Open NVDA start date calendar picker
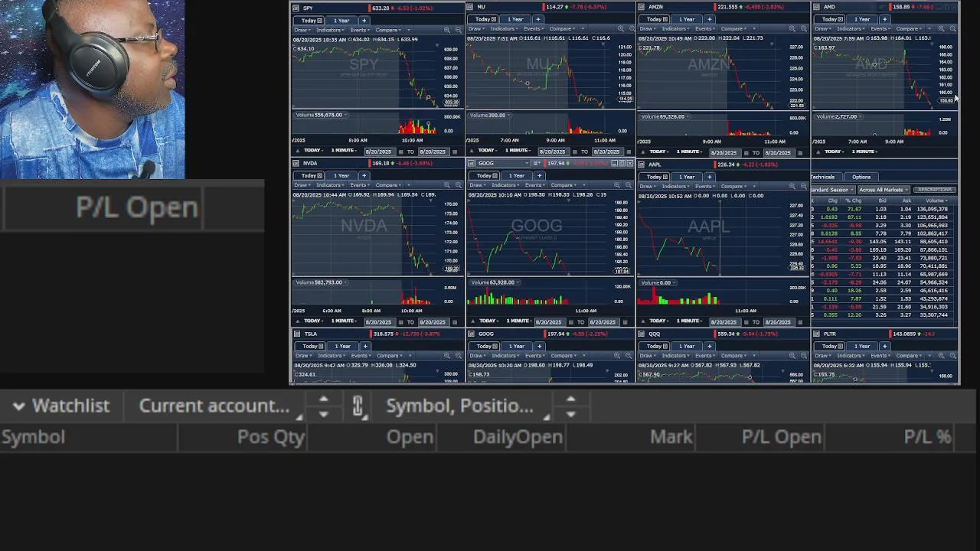 [x=400, y=321]
